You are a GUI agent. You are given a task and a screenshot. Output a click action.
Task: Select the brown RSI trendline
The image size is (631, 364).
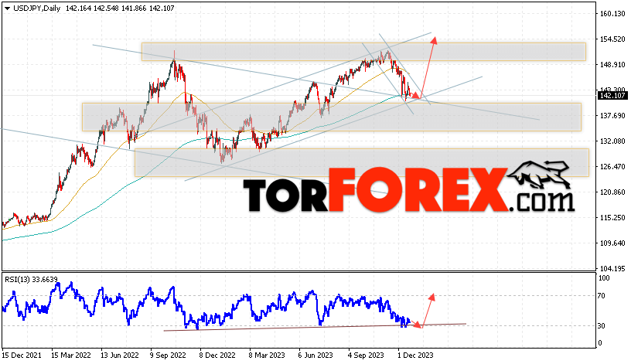coord(315,327)
